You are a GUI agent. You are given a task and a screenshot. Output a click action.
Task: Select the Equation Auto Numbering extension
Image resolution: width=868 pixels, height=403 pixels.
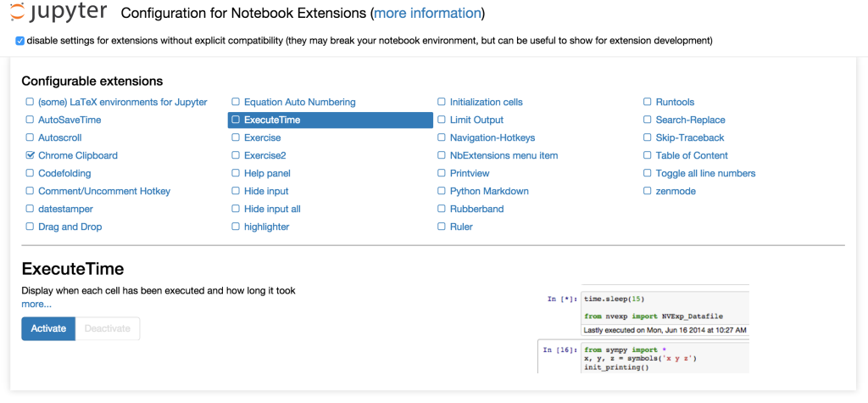point(299,102)
